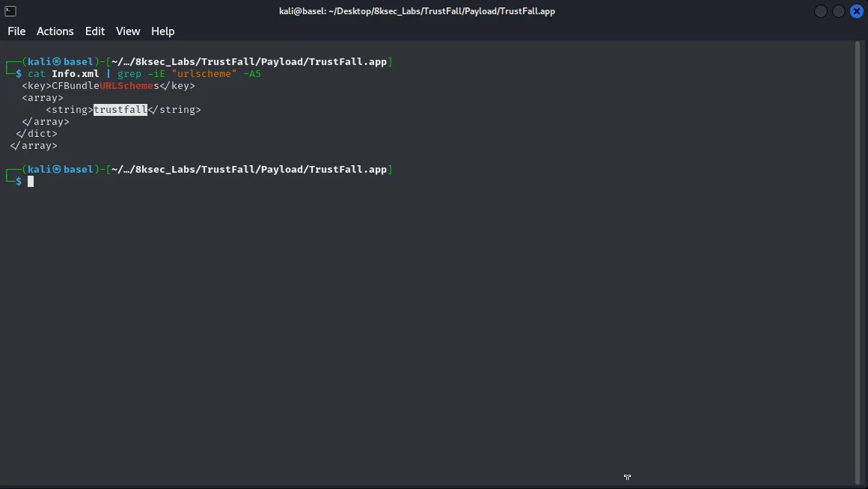Open the Actions menu
Screen dimensions: 868x489
tap(55, 31)
